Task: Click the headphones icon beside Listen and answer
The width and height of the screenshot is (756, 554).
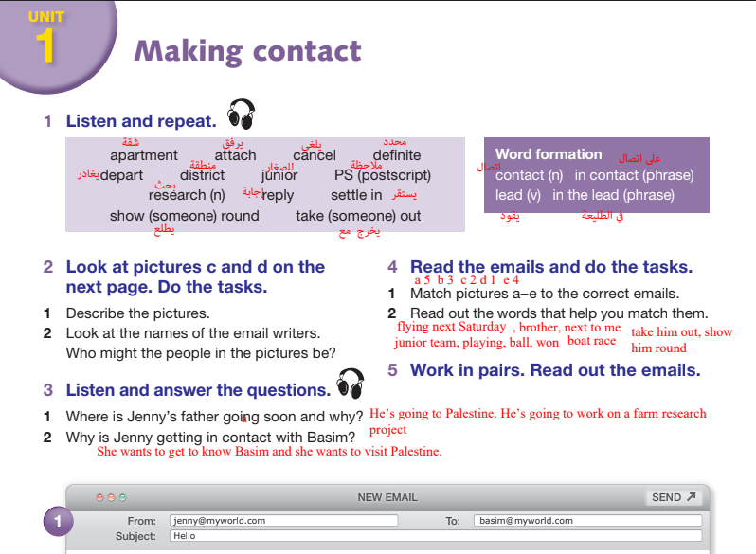Action: (x=351, y=384)
